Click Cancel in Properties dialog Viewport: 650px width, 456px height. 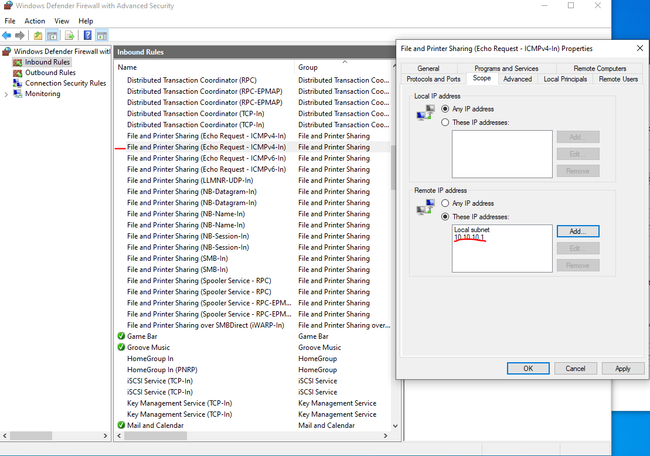tap(575, 369)
